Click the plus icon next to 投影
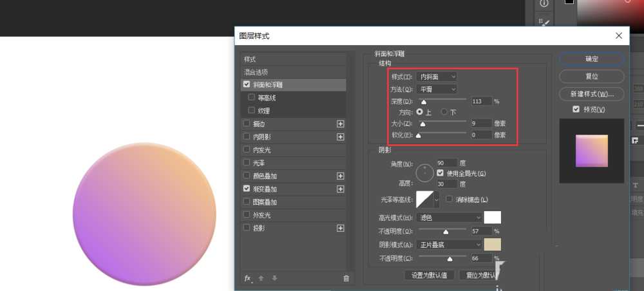 pos(341,228)
